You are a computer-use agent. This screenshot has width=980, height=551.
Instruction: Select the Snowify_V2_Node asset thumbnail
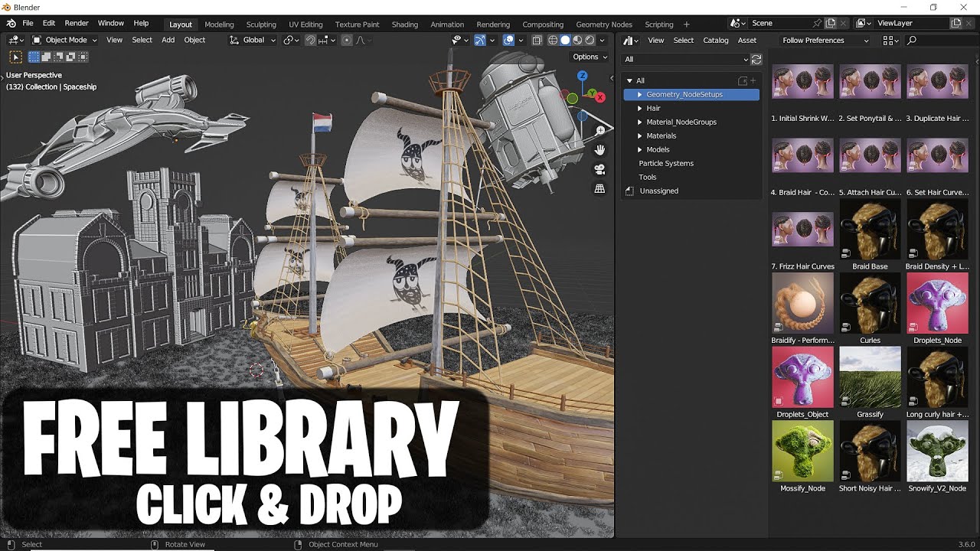click(x=937, y=452)
